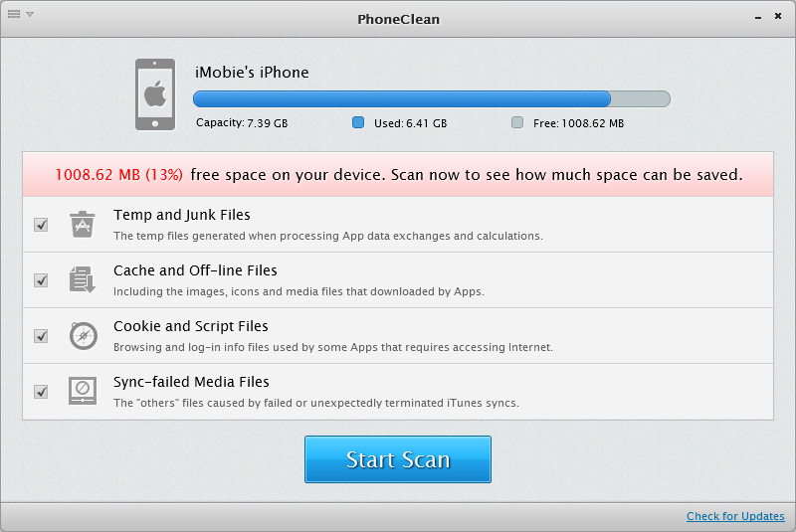The image size is (796, 532).
Task: Minimize the PhoneClean window
Action: [758, 18]
